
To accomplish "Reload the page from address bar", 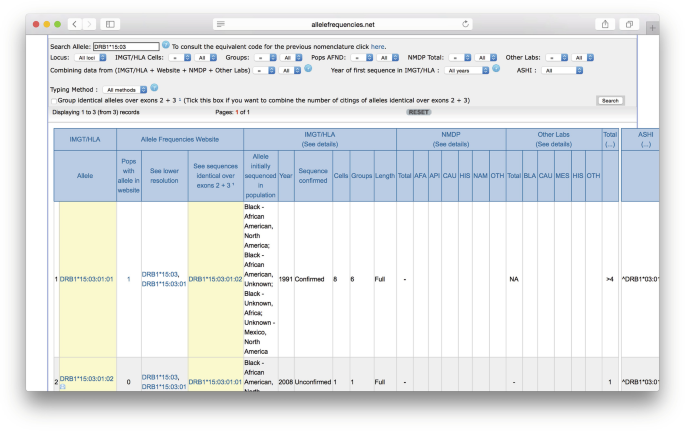I will (467, 23).
